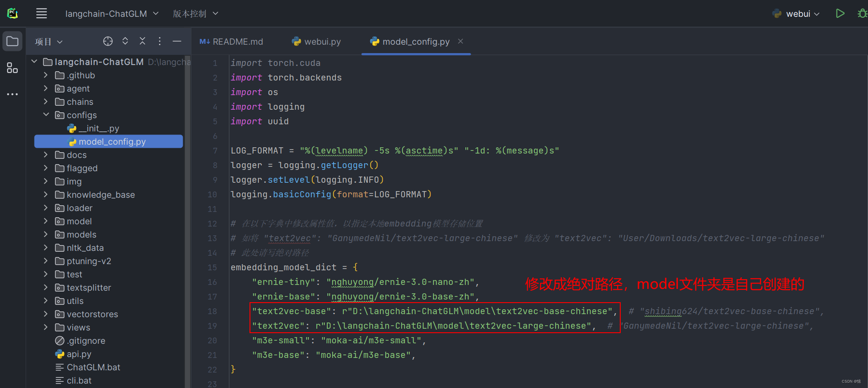Select the views folder
The height and width of the screenshot is (388, 868).
(72, 327)
